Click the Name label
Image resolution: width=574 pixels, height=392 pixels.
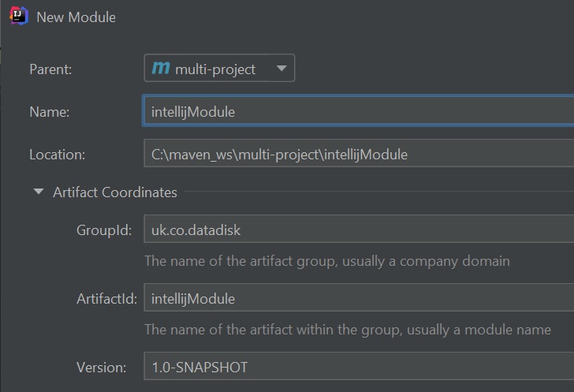point(50,112)
